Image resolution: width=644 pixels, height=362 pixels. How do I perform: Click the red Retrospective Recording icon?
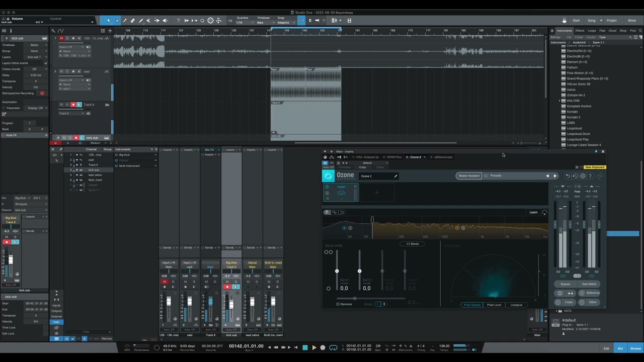[42, 93]
